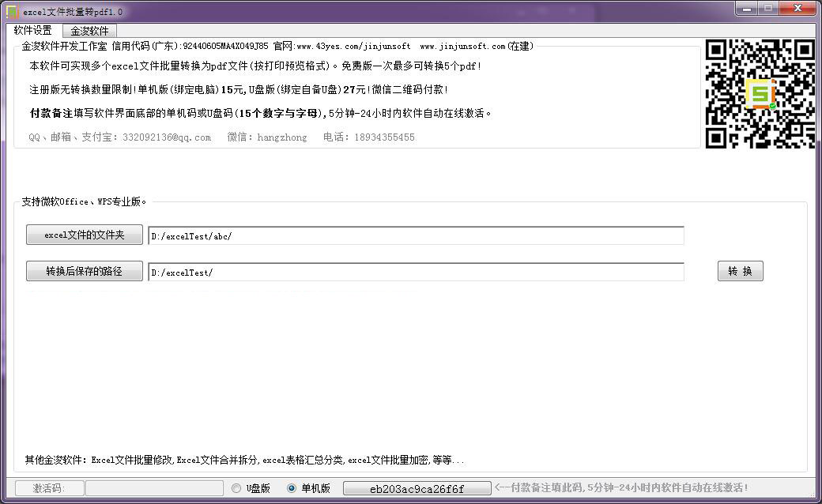Image resolution: width=822 pixels, height=504 pixels.
Task: Click the 转换后保存的路径 button
Action: click(x=84, y=270)
